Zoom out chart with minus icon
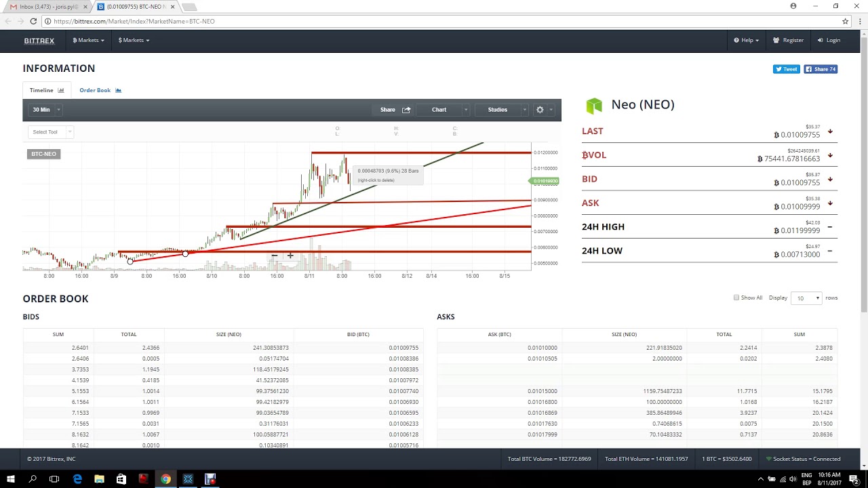The image size is (868, 488). 274,256
